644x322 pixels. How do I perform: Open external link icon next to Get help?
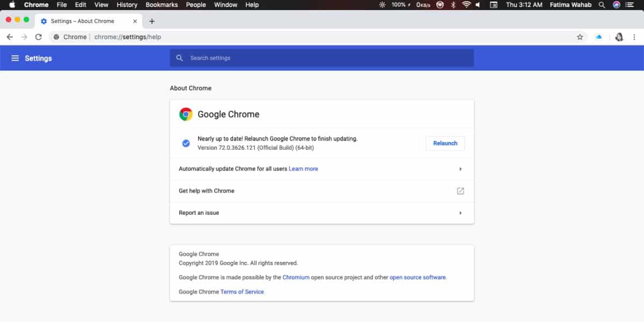pyautogui.click(x=460, y=191)
